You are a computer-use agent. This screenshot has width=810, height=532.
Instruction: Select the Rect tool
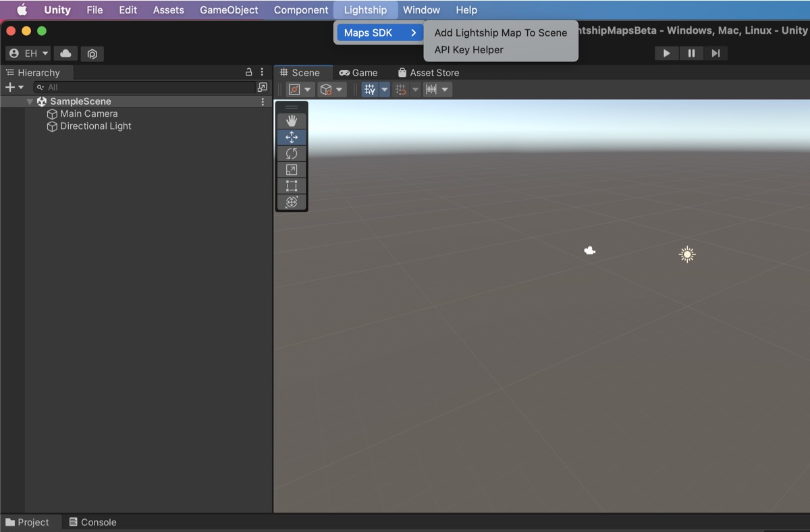(292, 186)
